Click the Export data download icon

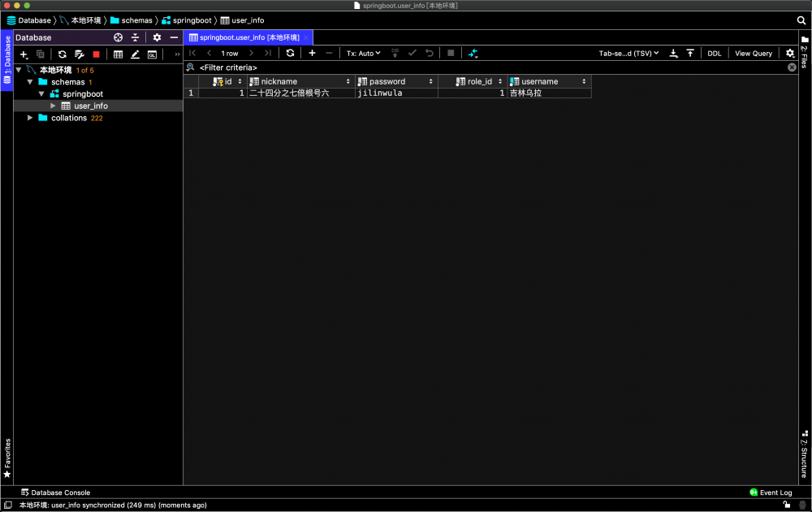pyautogui.click(x=673, y=54)
